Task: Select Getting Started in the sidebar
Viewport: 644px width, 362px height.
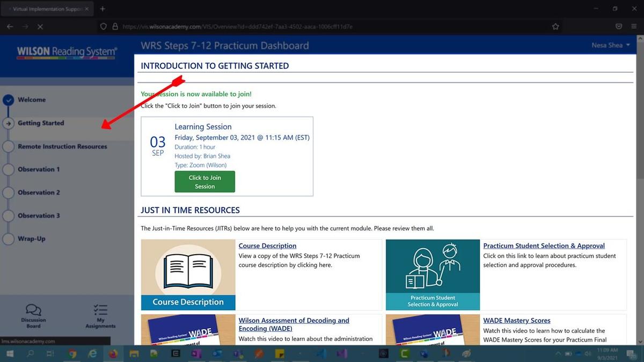Action: (x=41, y=123)
